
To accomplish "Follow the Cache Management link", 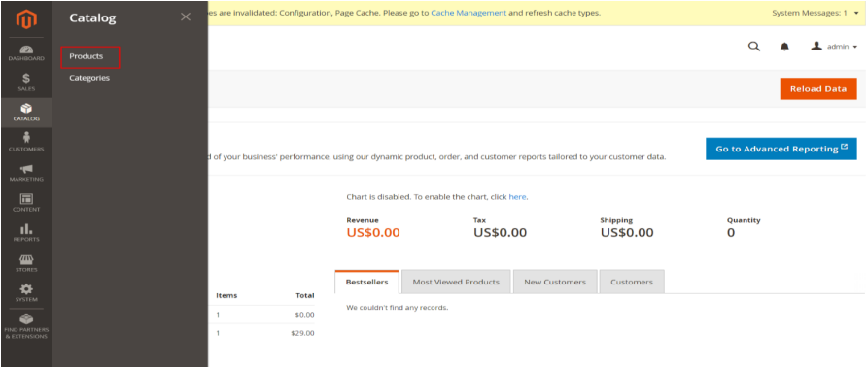I will [469, 13].
